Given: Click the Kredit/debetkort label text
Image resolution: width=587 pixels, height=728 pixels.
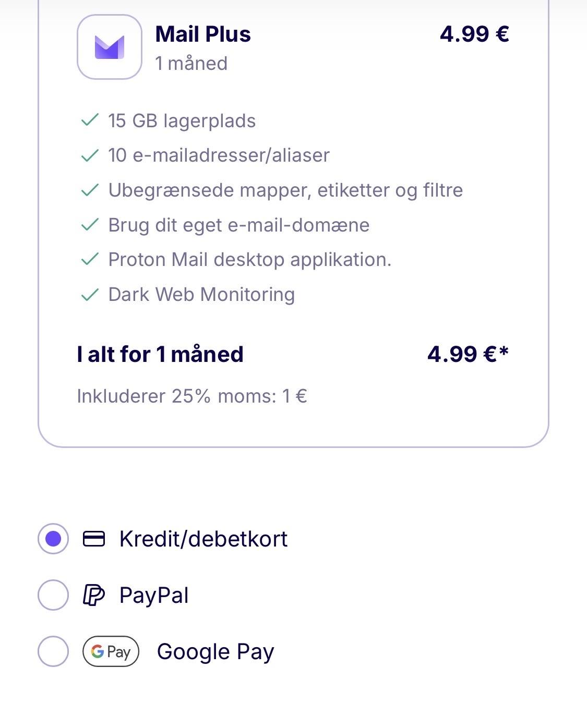Looking at the screenshot, I should (203, 539).
